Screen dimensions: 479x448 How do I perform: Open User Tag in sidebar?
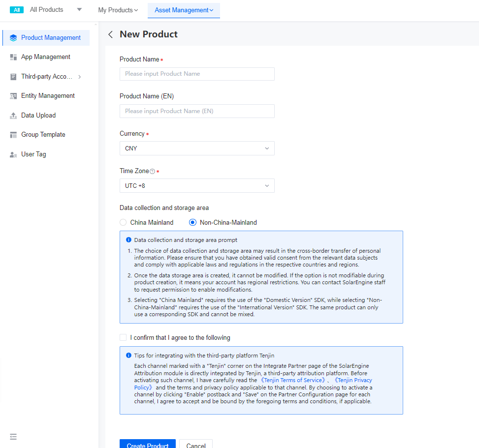[33, 154]
